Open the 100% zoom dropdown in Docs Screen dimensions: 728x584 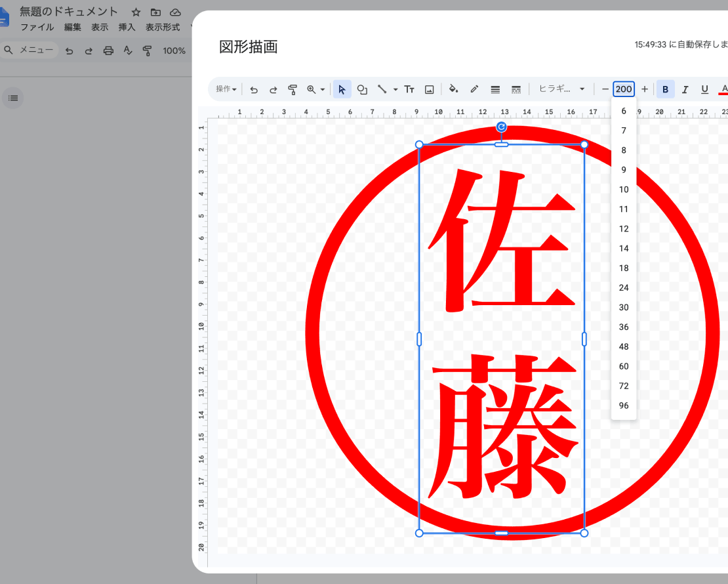[174, 51]
